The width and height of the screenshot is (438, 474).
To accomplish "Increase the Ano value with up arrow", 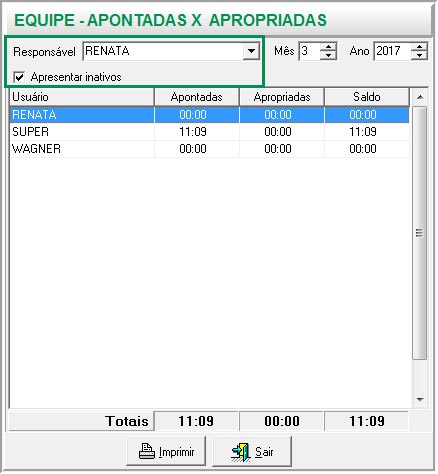I will pyautogui.click(x=419, y=47).
